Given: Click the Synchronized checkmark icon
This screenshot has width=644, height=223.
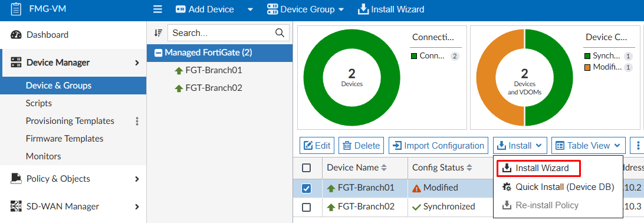Looking at the screenshot, I should click(x=417, y=207).
